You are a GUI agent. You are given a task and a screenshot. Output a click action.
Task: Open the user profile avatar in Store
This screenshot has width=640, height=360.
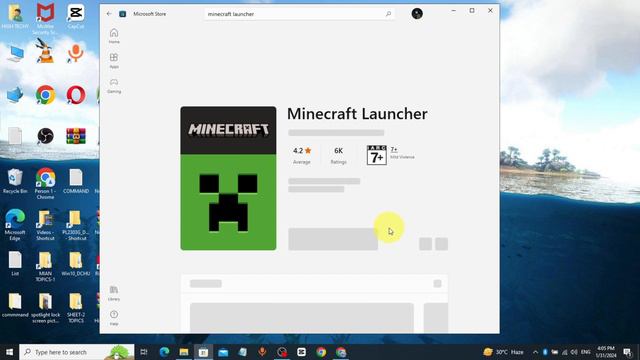pyautogui.click(x=417, y=13)
